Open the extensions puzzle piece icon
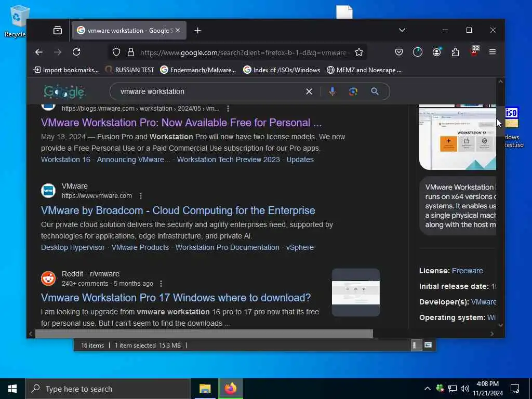532x399 pixels. 455,52
